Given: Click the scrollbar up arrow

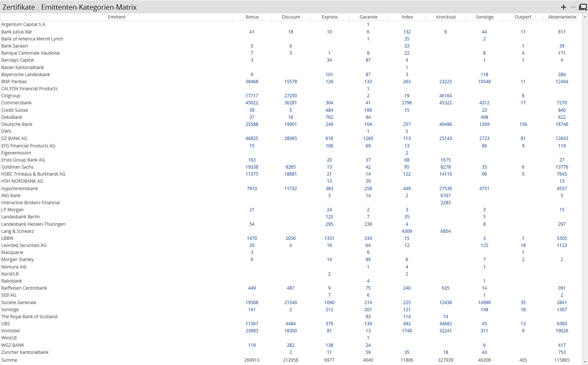Looking at the screenshot, I should (x=585, y=17).
